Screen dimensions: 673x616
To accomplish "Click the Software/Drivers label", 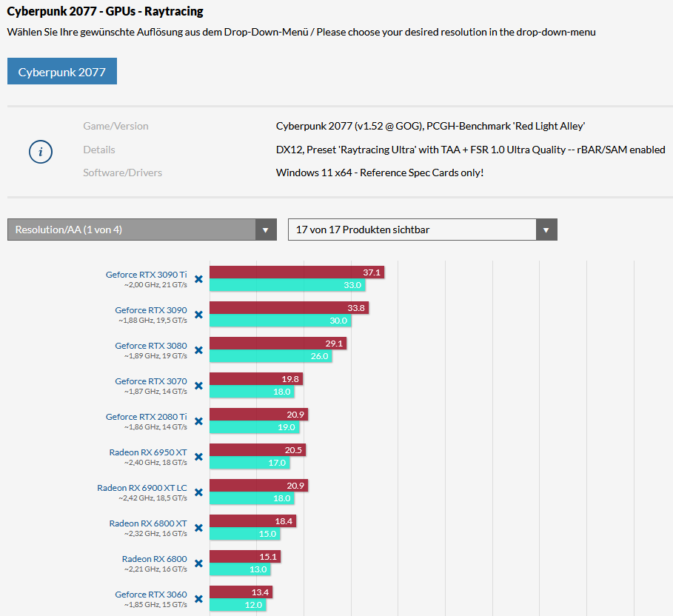I will coord(123,173).
